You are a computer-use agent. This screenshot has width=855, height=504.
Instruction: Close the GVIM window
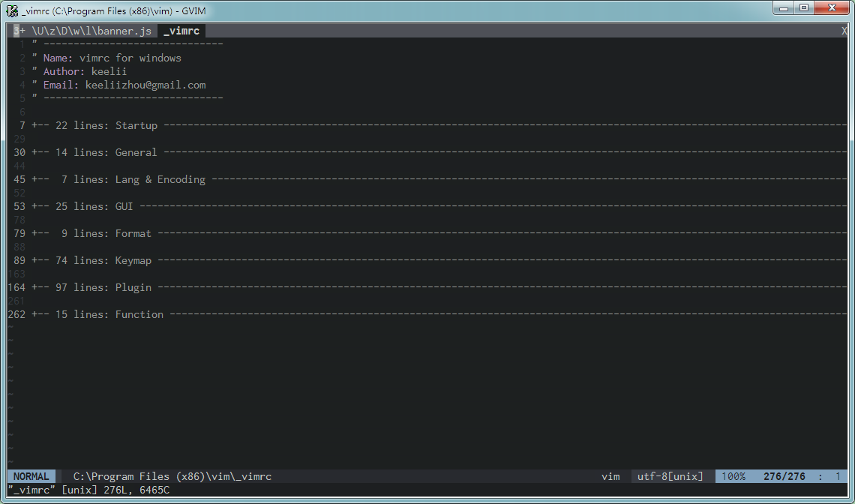pyautogui.click(x=832, y=8)
